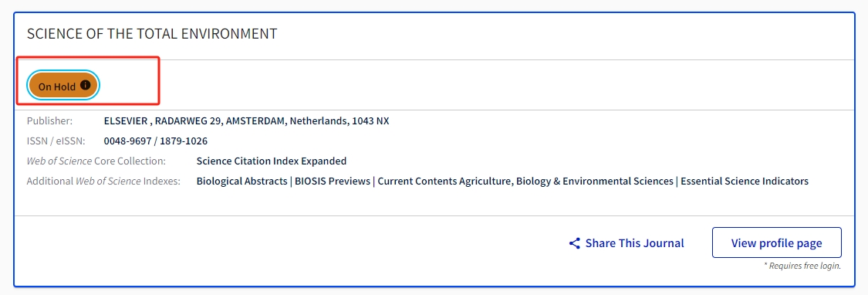Viewport: 868px width, 295px height.
Task: Click the Biological Abstracts index entry
Action: coord(242,181)
